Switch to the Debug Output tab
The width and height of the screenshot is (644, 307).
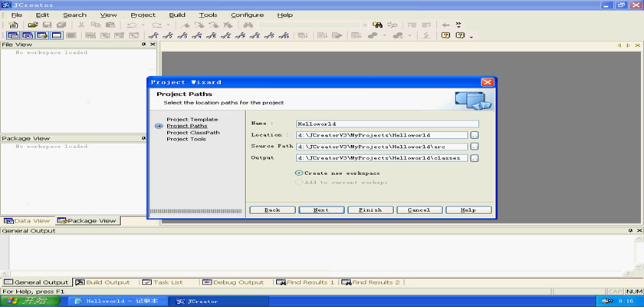[232, 282]
